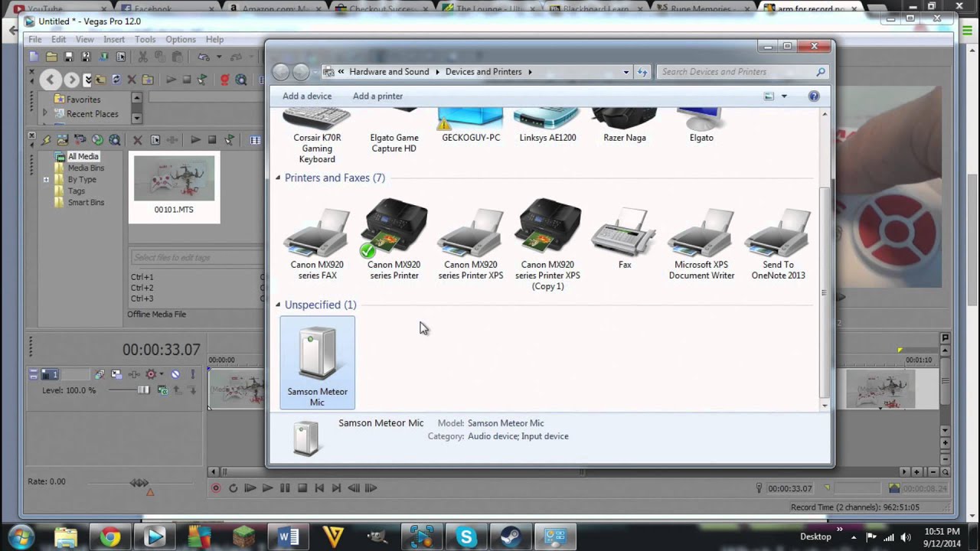Select Microsoft XPS Document Writer
This screenshot has height=551, width=980.
[701, 243]
